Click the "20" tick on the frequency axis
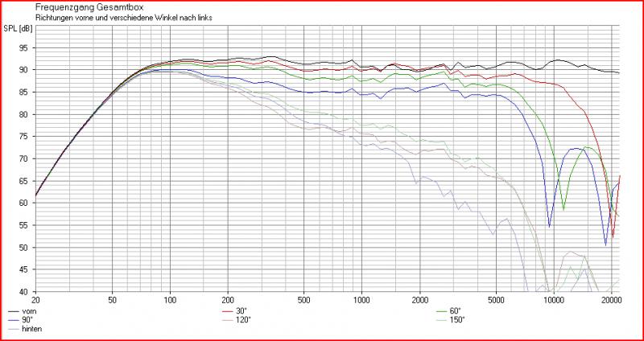Image resolution: width=644 pixels, height=341 pixels. 35,300
